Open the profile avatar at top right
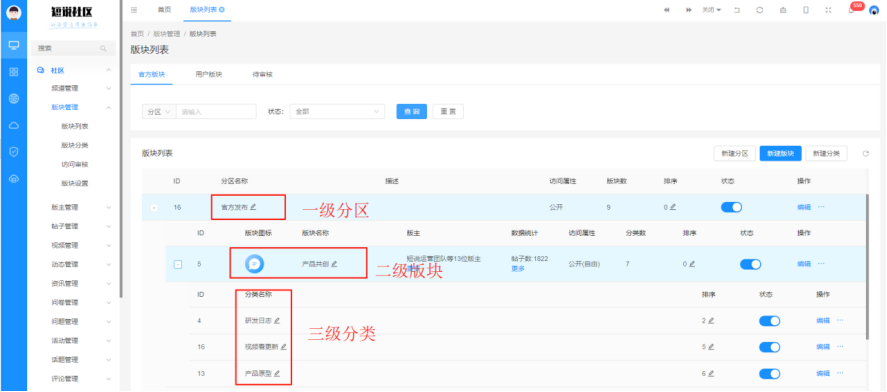The width and height of the screenshot is (887, 392). (874, 10)
